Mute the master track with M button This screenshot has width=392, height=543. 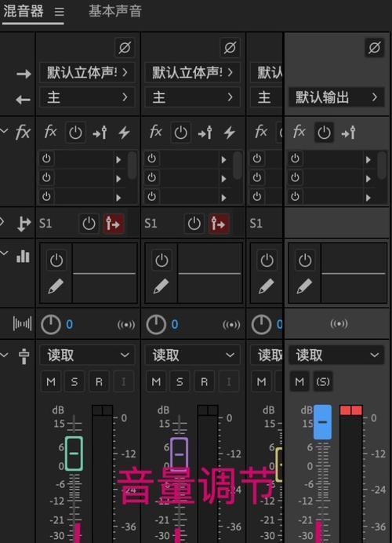pyautogui.click(x=299, y=381)
